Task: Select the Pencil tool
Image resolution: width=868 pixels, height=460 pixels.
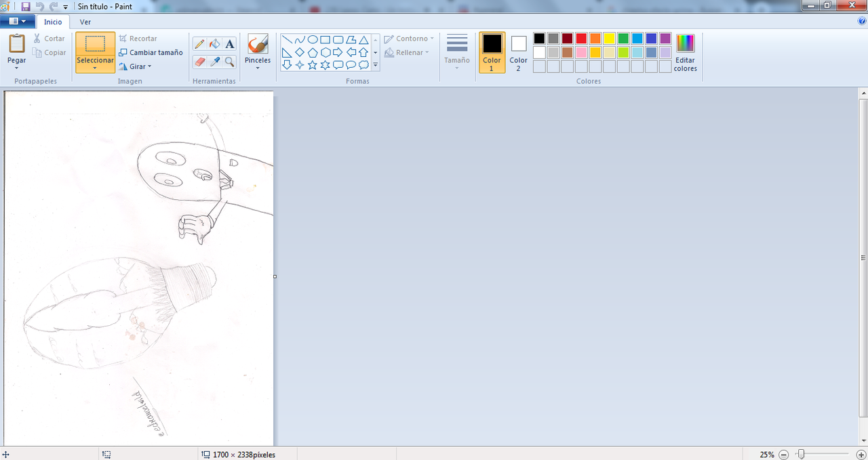Action: [x=199, y=44]
